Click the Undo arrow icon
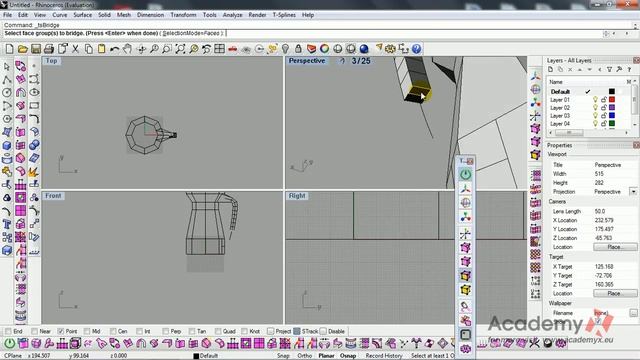This screenshot has width=640, height=360. click(x=114, y=49)
